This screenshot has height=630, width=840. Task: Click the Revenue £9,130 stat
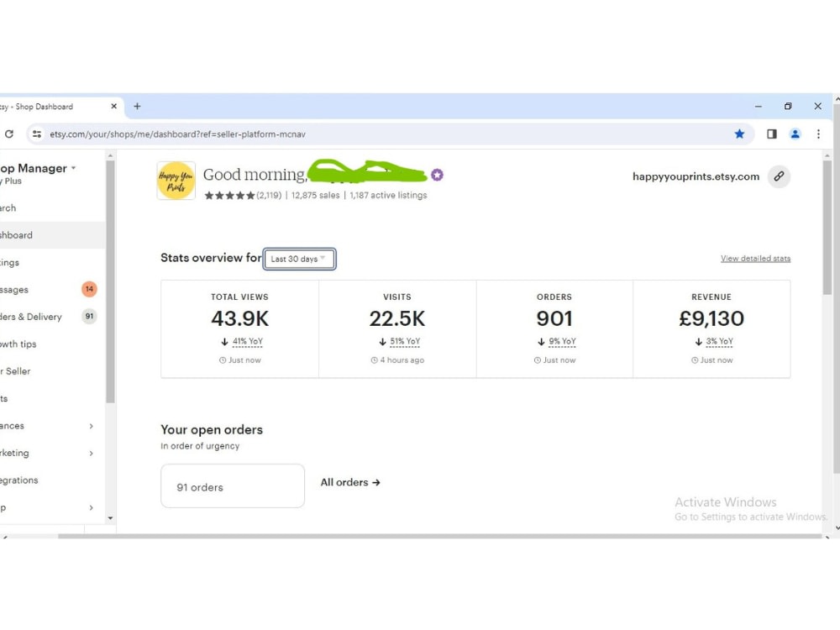pos(711,318)
